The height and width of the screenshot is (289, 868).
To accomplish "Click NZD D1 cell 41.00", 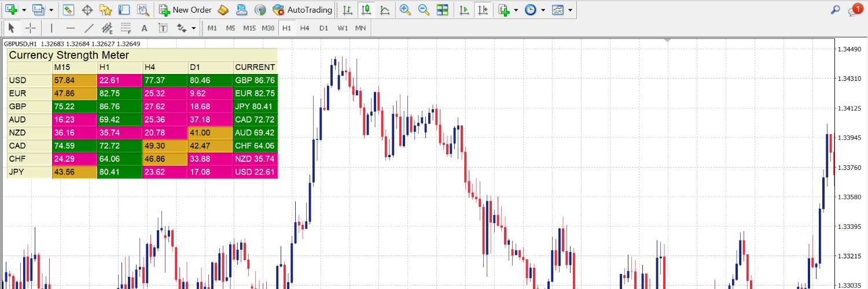I will pos(210,133).
